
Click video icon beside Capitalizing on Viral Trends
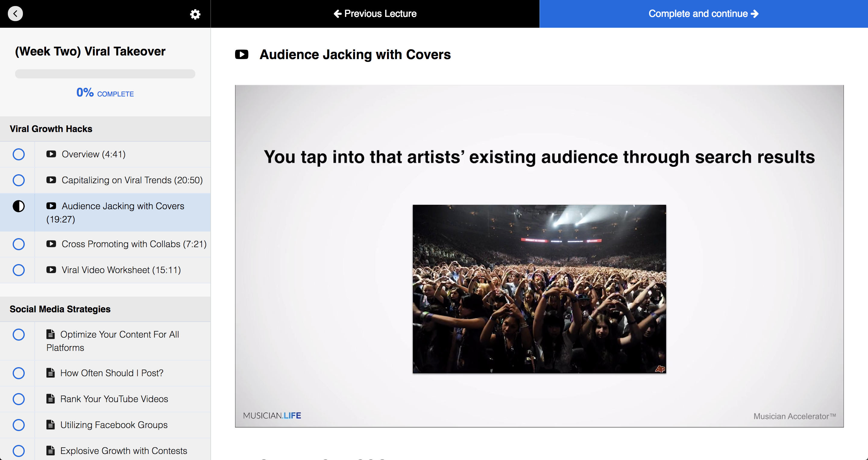click(x=51, y=180)
